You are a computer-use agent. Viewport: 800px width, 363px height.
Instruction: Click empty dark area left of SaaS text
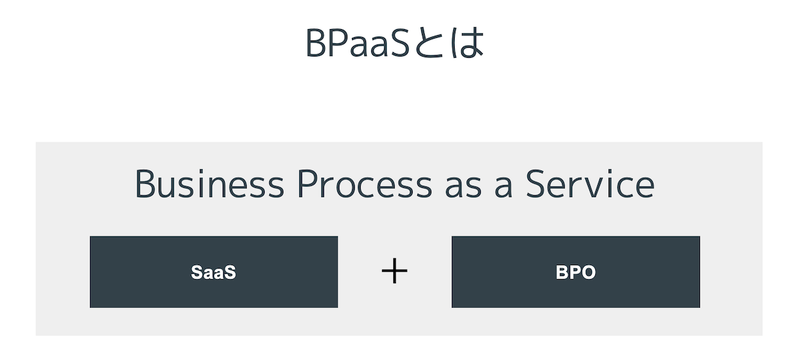(x=140, y=272)
